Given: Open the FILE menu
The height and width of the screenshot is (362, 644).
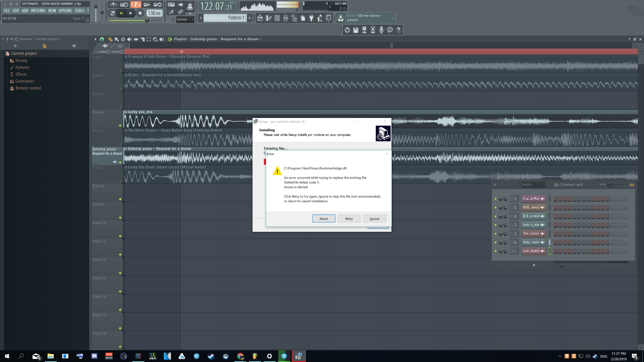Looking at the screenshot, I should coord(7,11).
